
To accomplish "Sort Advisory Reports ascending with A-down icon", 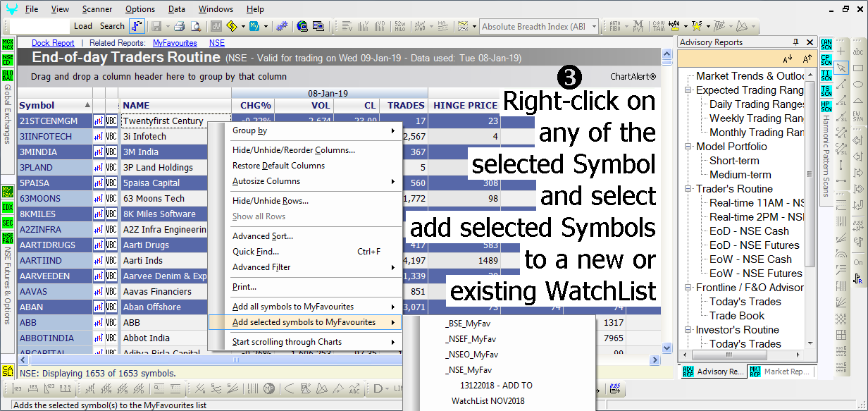I will pos(788,59).
